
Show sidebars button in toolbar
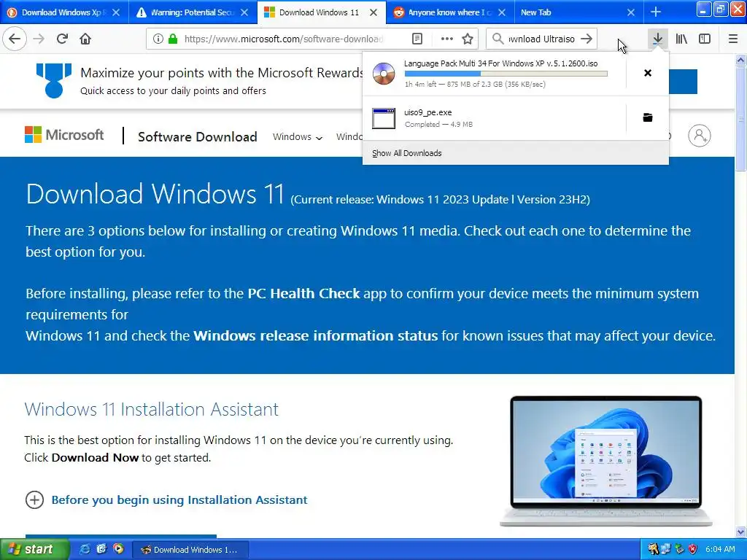pyautogui.click(x=705, y=39)
